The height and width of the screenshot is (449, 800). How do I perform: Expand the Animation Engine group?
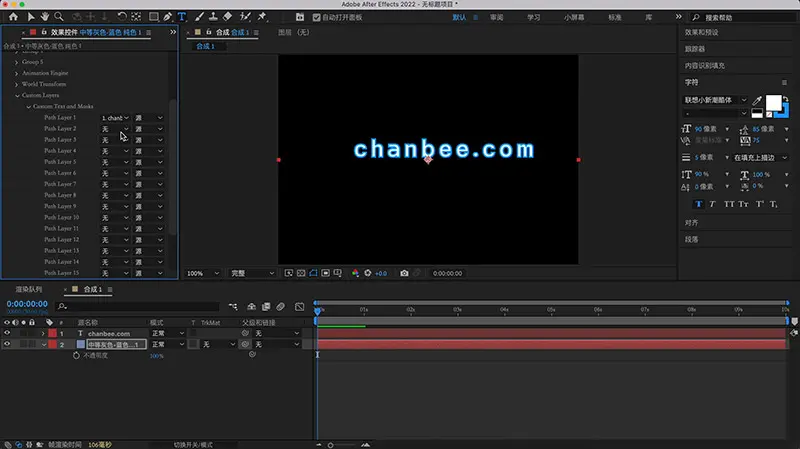16,73
